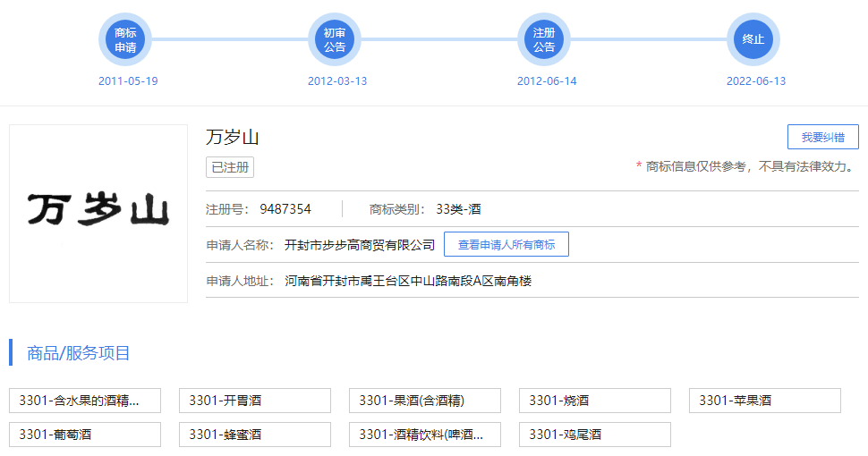Click the 初审公告 timeline circle
This screenshot has height=456, width=868.
335,40
